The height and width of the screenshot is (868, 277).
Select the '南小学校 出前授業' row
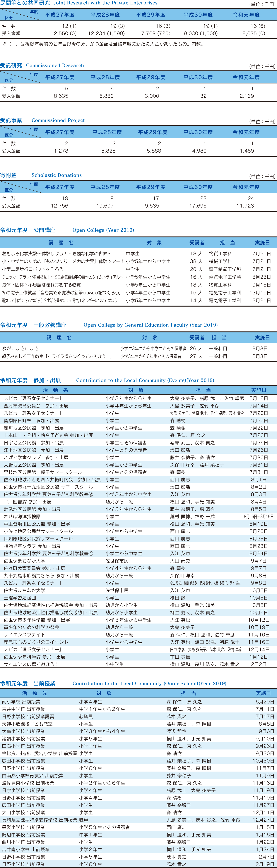(x=138, y=702)
